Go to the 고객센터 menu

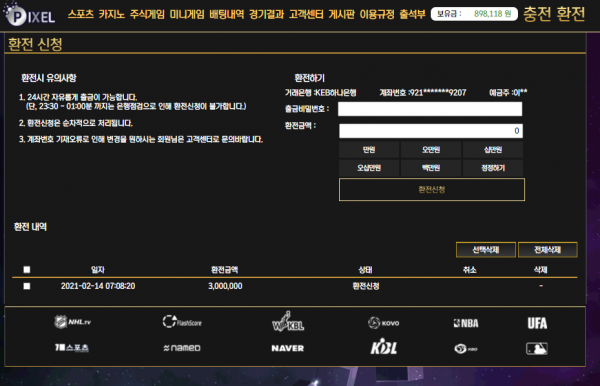pyautogui.click(x=306, y=14)
